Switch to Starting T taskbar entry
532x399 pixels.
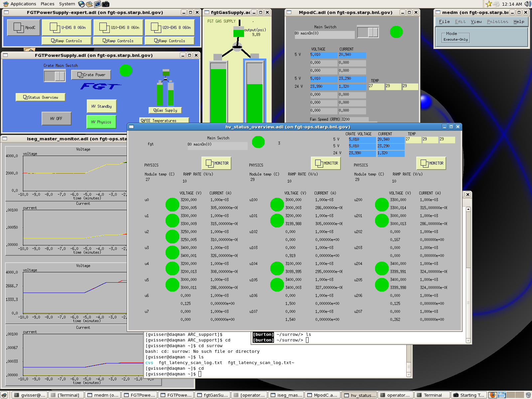(x=469, y=395)
